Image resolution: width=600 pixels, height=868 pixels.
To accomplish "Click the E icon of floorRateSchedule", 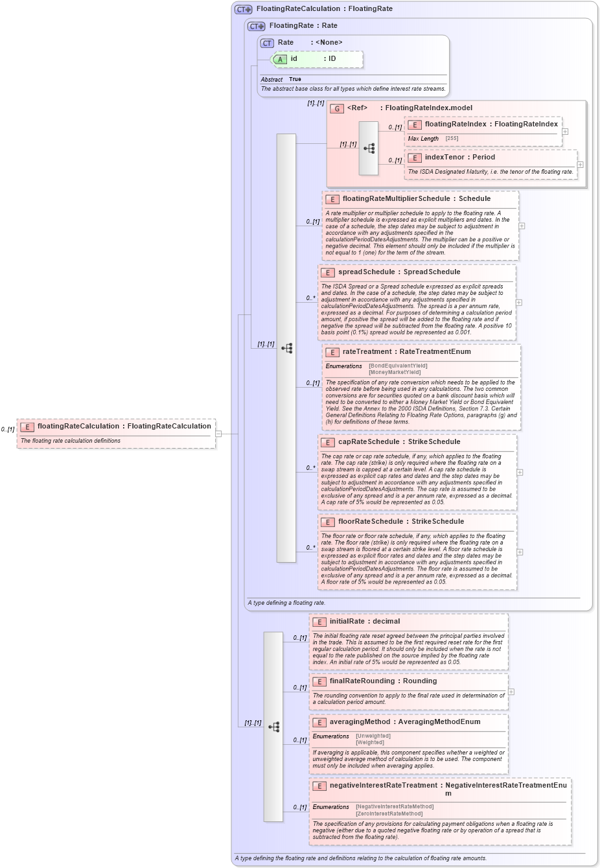I will click(328, 522).
